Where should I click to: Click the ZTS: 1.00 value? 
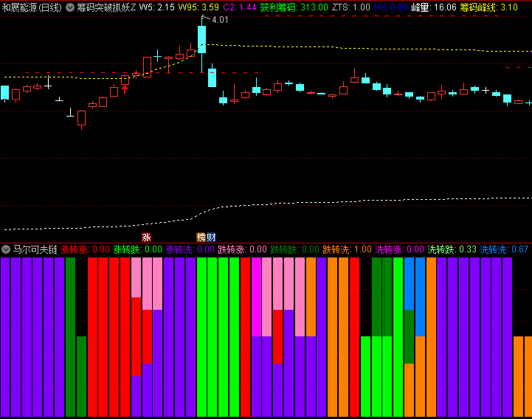[350, 7]
